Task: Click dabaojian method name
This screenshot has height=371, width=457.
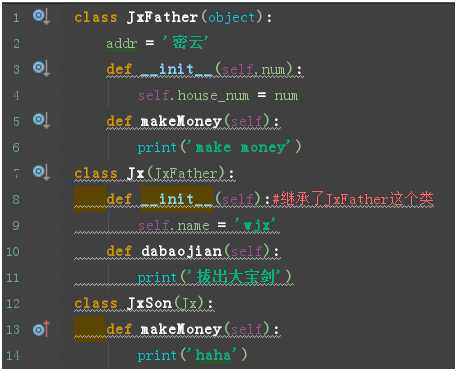Action: [x=181, y=251]
